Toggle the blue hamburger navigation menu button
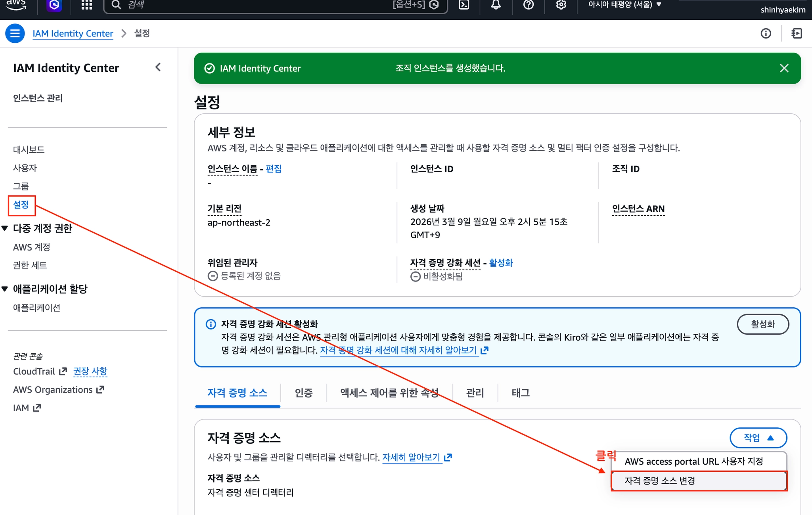Image resolution: width=812 pixels, height=515 pixels. click(15, 33)
